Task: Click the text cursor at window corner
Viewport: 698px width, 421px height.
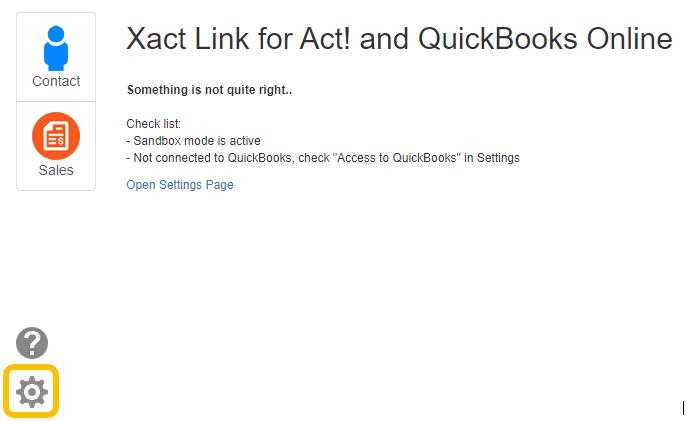Action: click(x=683, y=408)
